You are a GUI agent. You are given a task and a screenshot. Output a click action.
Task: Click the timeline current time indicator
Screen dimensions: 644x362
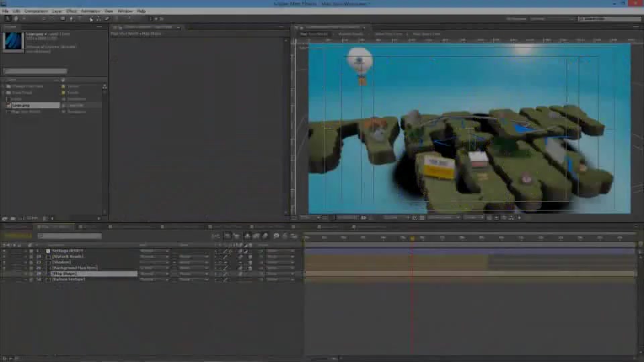click(x=412, y=238)
